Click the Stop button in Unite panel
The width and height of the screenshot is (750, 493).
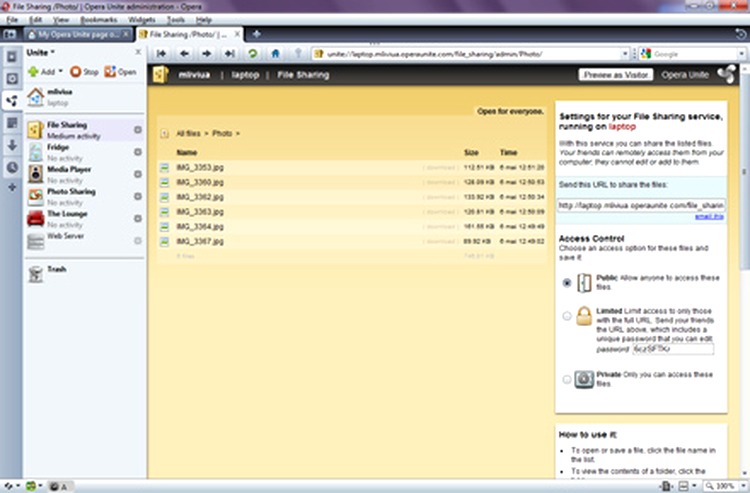pos(84,72)
